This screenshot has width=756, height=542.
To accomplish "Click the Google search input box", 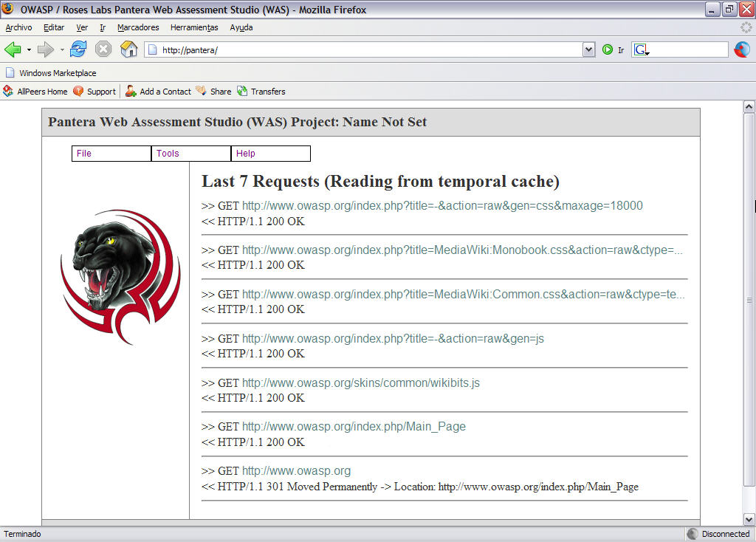I will pos(689,49).
